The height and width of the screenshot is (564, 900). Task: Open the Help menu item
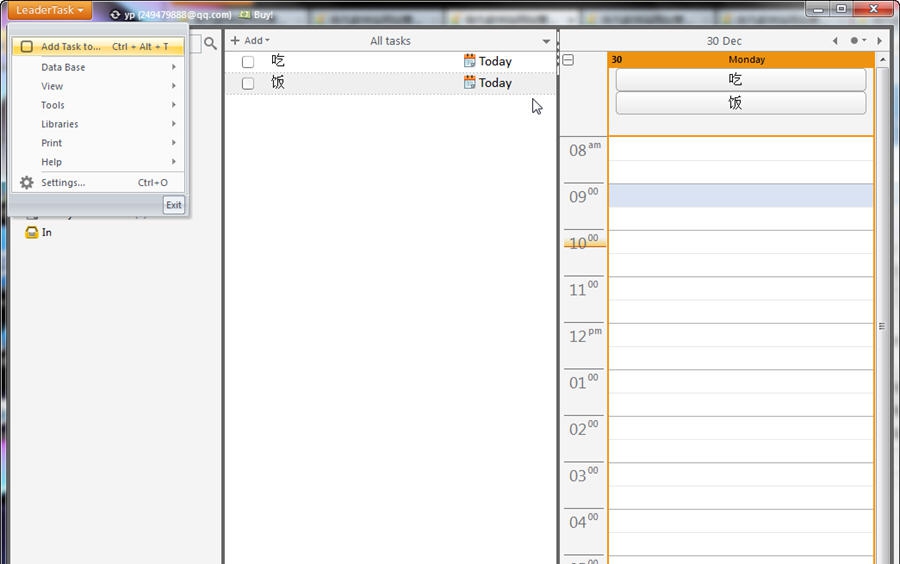click(x=98, y=162)
